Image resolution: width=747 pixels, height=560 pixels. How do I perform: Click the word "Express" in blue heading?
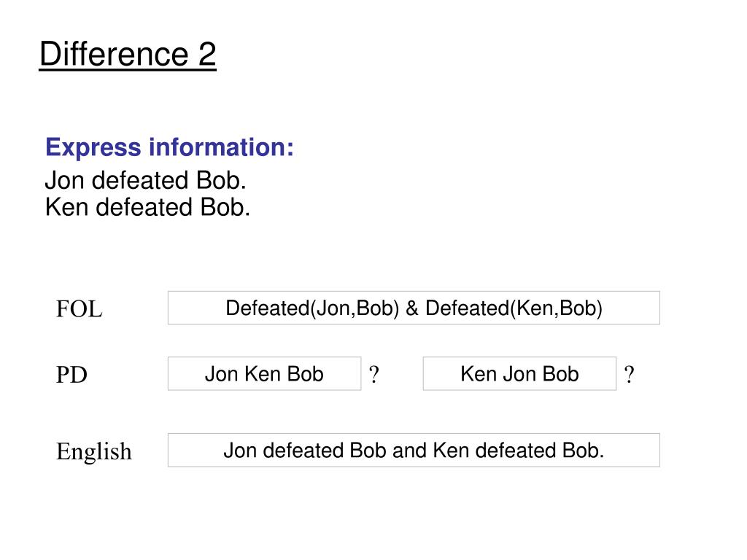[x=93, y=148]
